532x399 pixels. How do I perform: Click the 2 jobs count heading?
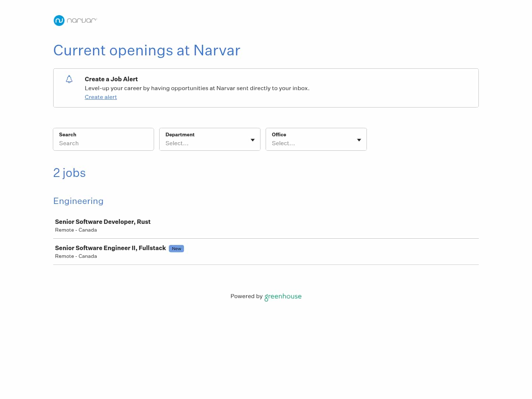(69, 173)
